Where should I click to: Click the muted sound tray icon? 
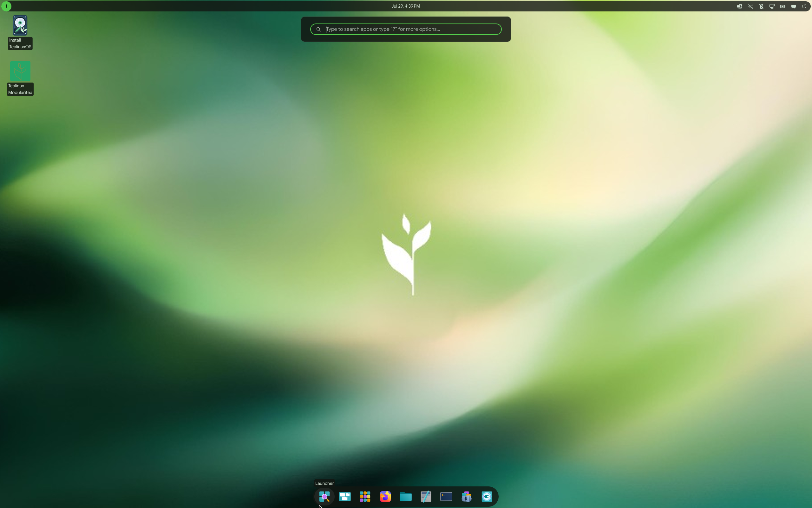point(750,6)
